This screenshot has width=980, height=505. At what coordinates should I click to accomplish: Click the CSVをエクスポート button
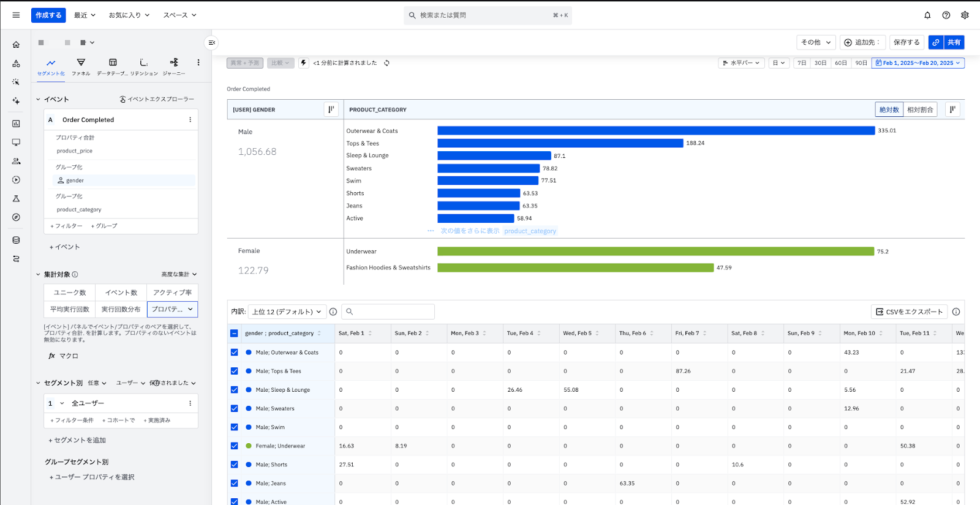[909, 312]
